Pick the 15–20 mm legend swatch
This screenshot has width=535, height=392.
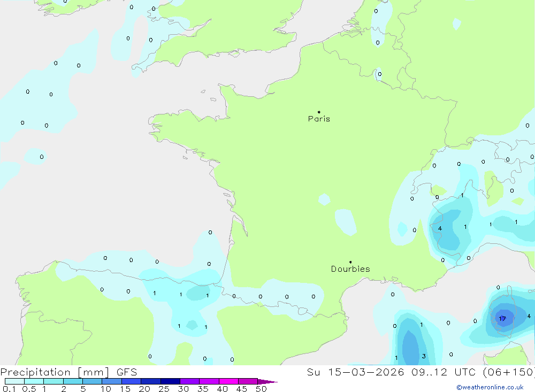pyautogui.click(x=131, y=381)
